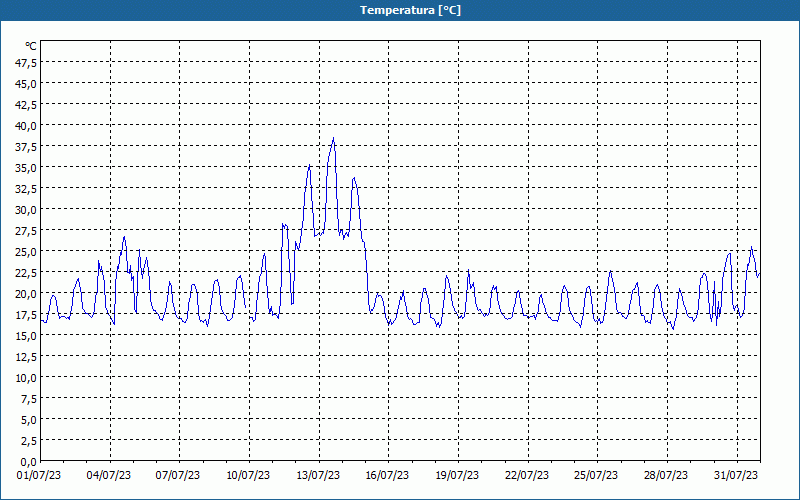800x500 pixels.
Task: Select the 45,0 y-axis label
Action: click(x=27, y=84)
